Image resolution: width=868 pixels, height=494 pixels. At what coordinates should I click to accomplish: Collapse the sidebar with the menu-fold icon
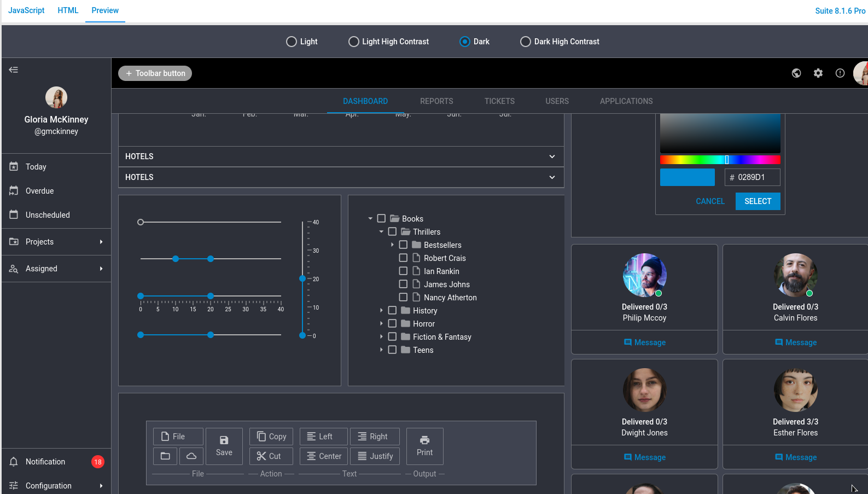14,69
